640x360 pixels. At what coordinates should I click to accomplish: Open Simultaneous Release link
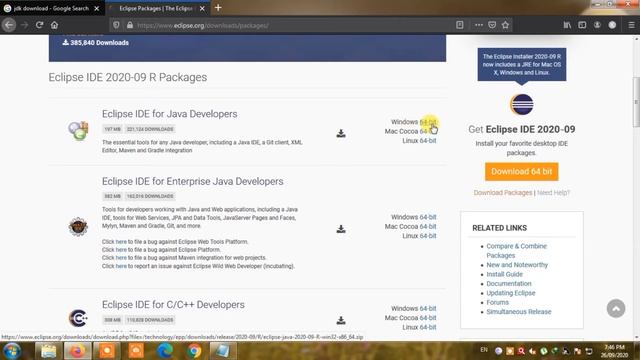518,312
